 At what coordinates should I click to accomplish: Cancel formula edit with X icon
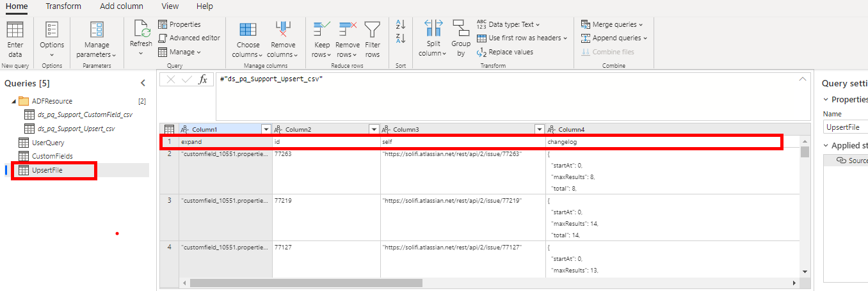(x=170, y=79)
